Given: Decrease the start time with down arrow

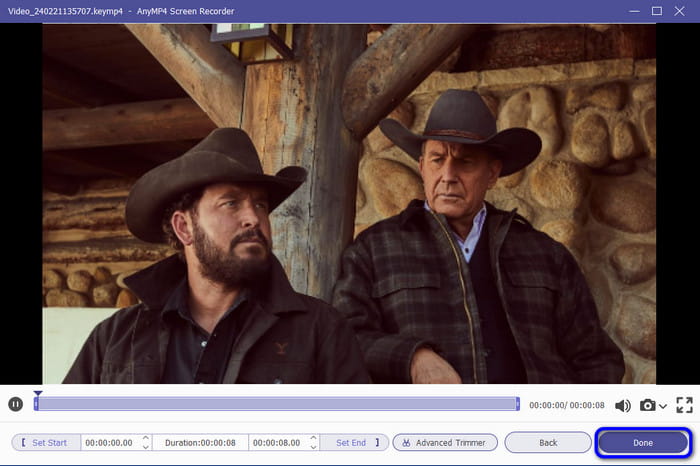Looking at the screenshot, I should [146, 447].
